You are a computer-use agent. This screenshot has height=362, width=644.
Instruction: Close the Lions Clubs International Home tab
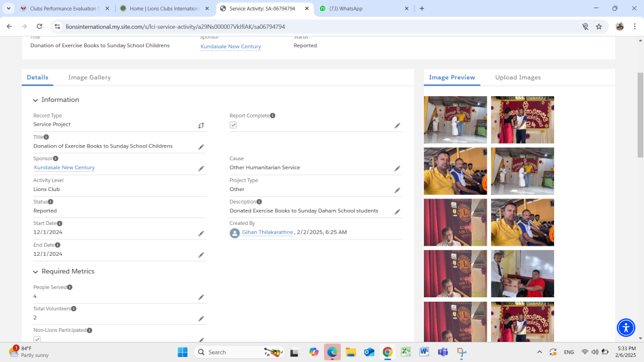(x=207, y=8)
